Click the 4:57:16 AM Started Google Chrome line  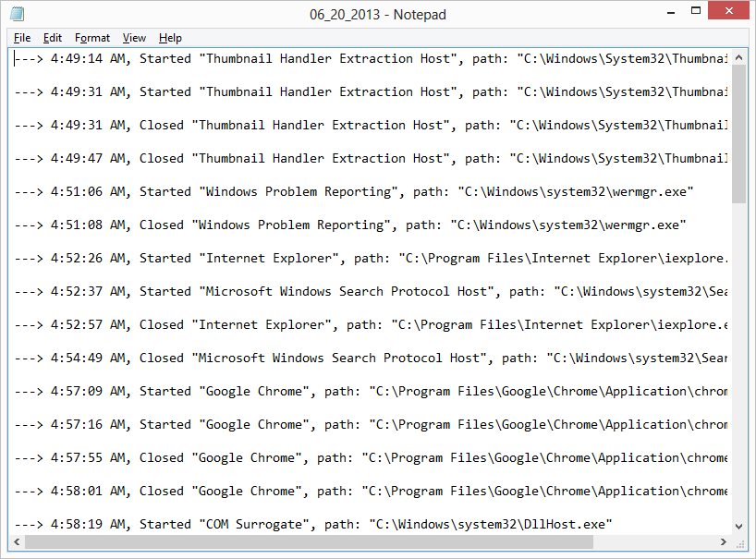(371, 424)
